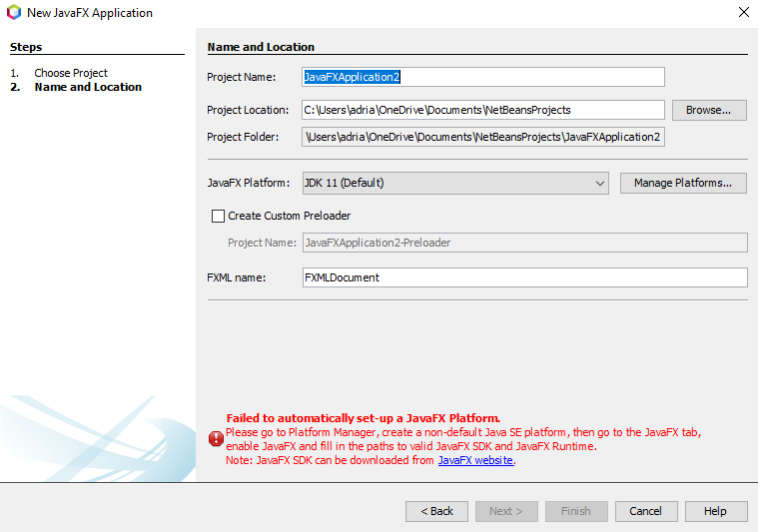Enable the Create Custom Preloader checkbox
The width and height of the screenshot is (758, 532).
point(219,216)
